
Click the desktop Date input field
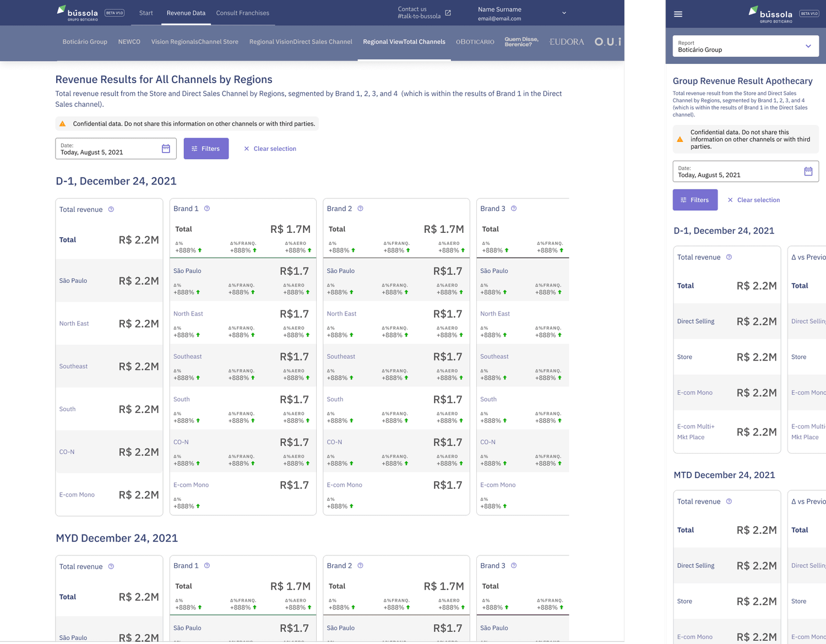(x=116, y=149)
